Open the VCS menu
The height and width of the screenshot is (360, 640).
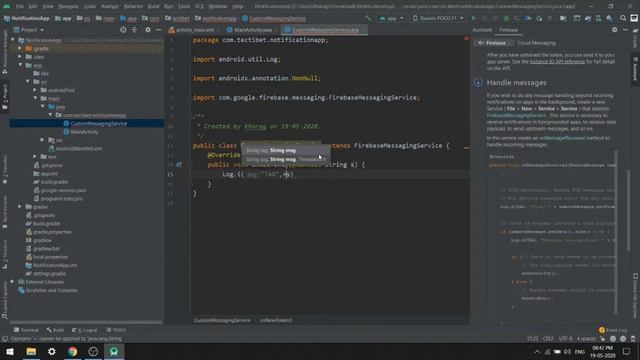pos(199,7)
